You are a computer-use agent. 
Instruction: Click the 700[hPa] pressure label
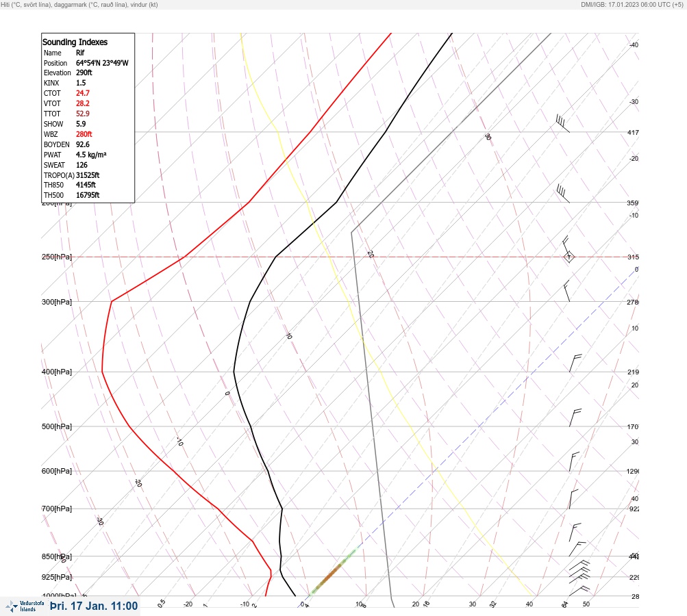click(57, 509)
